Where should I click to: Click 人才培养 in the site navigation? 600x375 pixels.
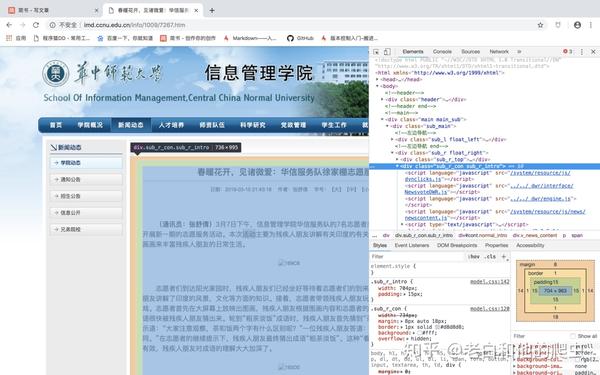pyautogui.click(x=171, y=125)
